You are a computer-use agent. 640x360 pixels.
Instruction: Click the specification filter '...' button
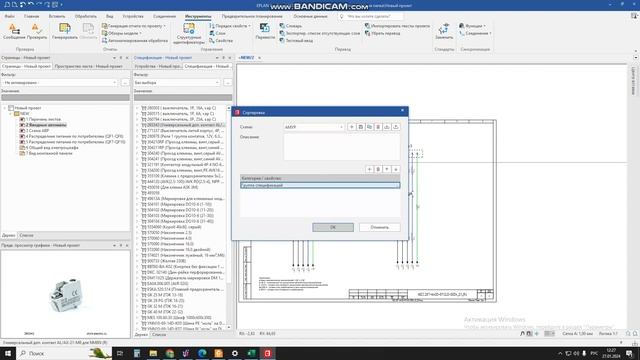point(227,82)
